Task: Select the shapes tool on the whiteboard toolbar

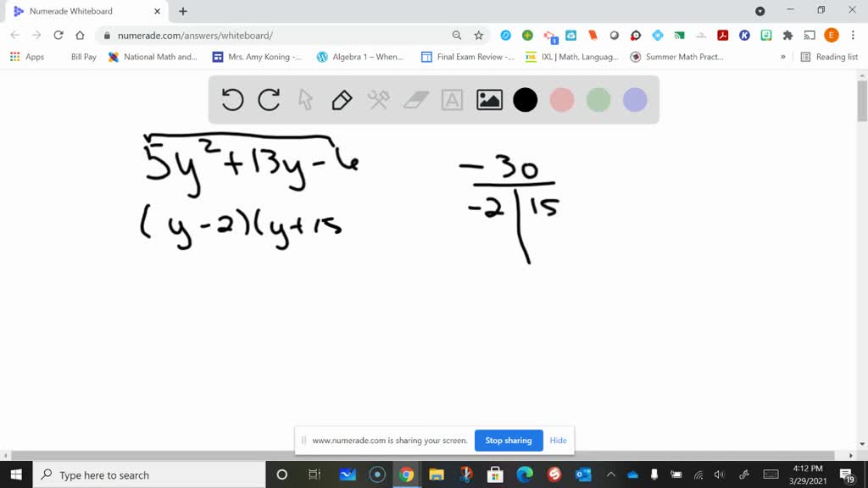Action: tap(378, 99)
